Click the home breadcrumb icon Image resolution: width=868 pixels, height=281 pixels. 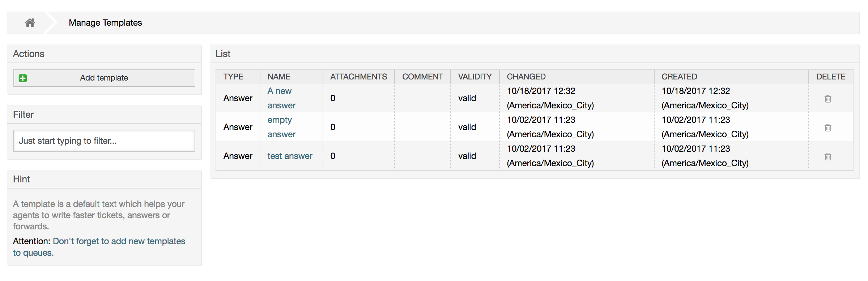pos(30,23)
